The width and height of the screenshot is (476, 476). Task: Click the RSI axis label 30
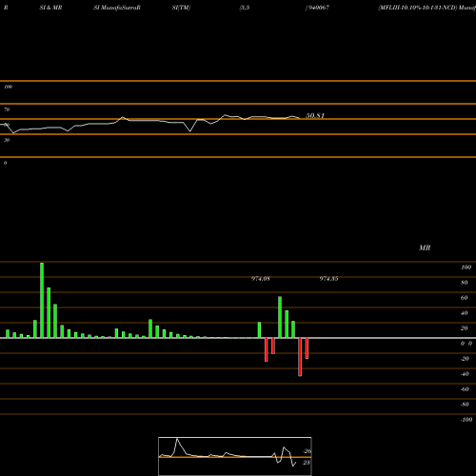click(7, 140)
